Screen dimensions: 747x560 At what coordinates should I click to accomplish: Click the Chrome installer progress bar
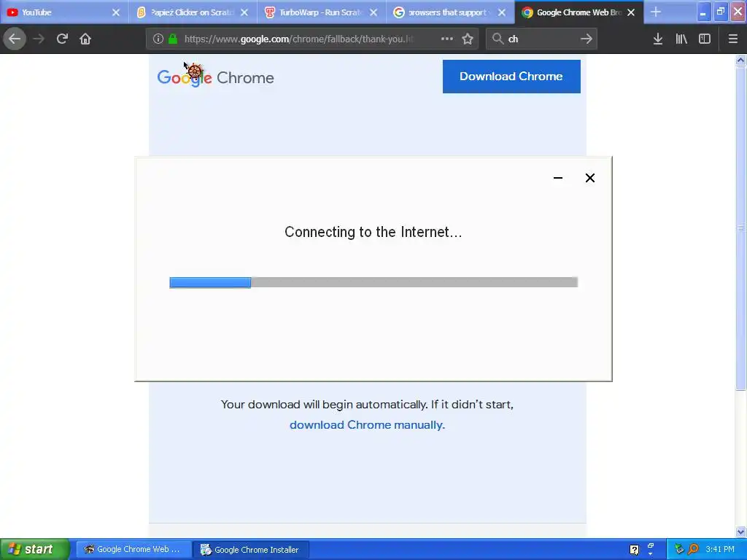point(373,282)
